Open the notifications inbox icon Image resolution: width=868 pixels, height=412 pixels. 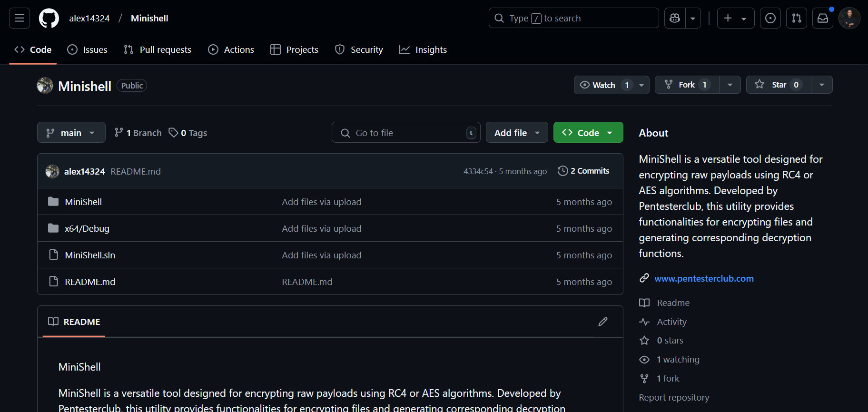[x=823, y=18]
